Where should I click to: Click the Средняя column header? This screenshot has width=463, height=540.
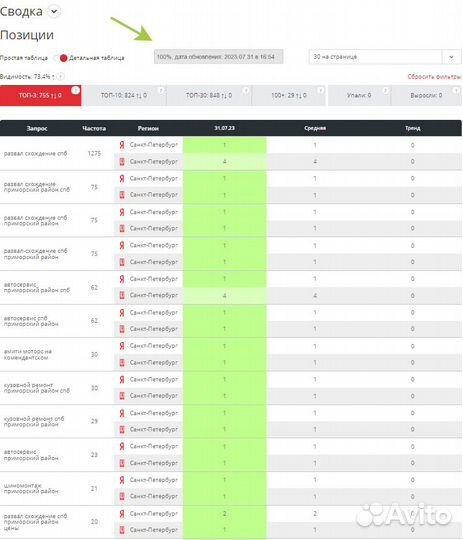click(x=315, y=128)
